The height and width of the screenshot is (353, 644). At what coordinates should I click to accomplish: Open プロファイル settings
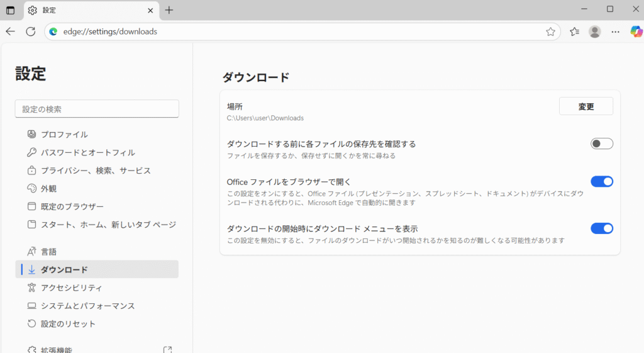pos(97,135)
